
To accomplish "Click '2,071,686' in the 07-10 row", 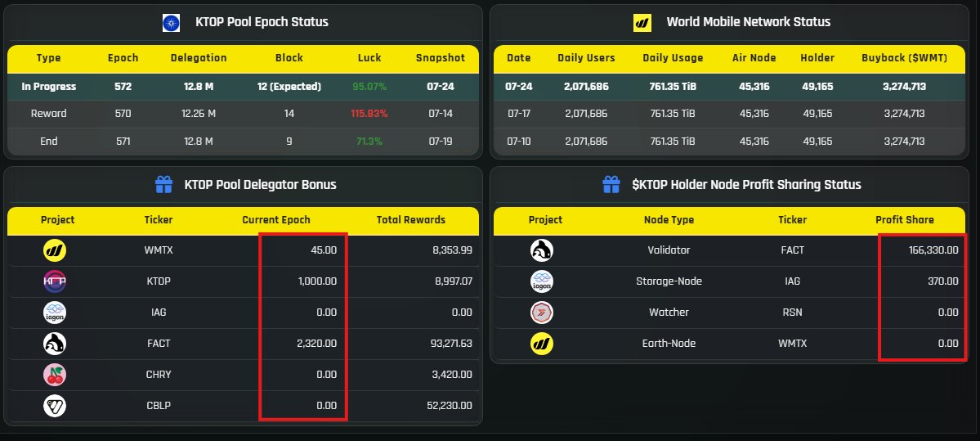I will pyautogui.click(x=585, y=142).
